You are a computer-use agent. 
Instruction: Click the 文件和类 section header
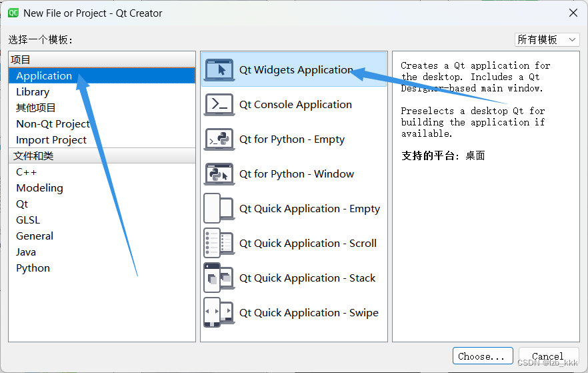coord(102,155)
